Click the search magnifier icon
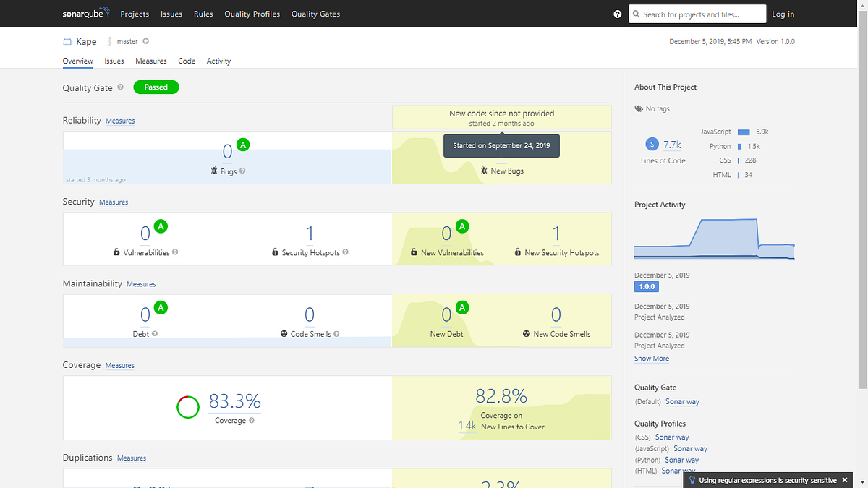 point(637,14)
